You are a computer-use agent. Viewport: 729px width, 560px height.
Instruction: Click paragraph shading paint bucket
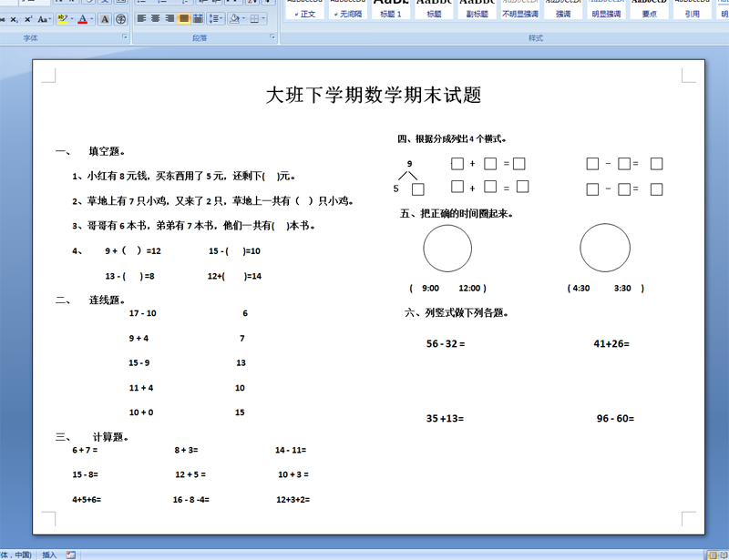coord(234,18)
